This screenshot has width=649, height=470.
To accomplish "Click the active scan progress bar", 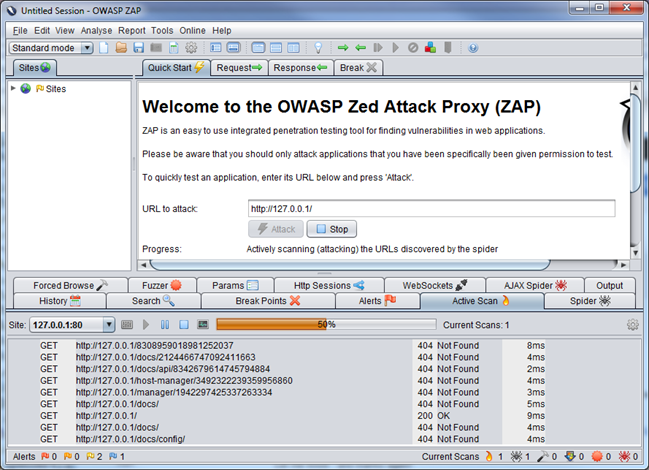I will [x=326, y=325].
